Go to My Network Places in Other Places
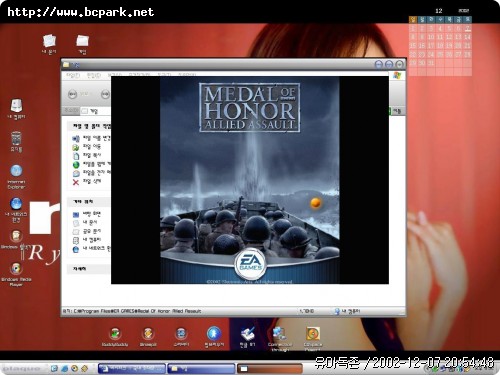This screenshot has height=375, width=500. pos(91,249)
